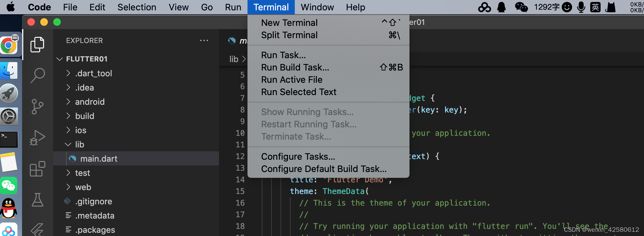Expand the android folder
Image resolution: width=644 pixels, height=236 pixels.
68,102
